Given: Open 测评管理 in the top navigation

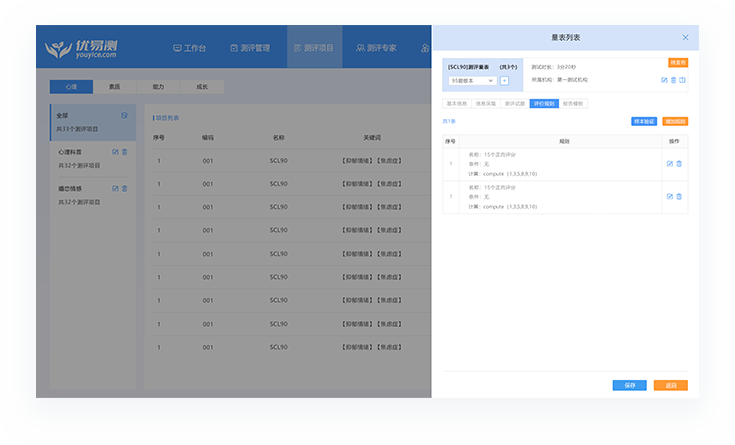Looking at the screenshot, I should pyautogui.click(x=250, y=48).
